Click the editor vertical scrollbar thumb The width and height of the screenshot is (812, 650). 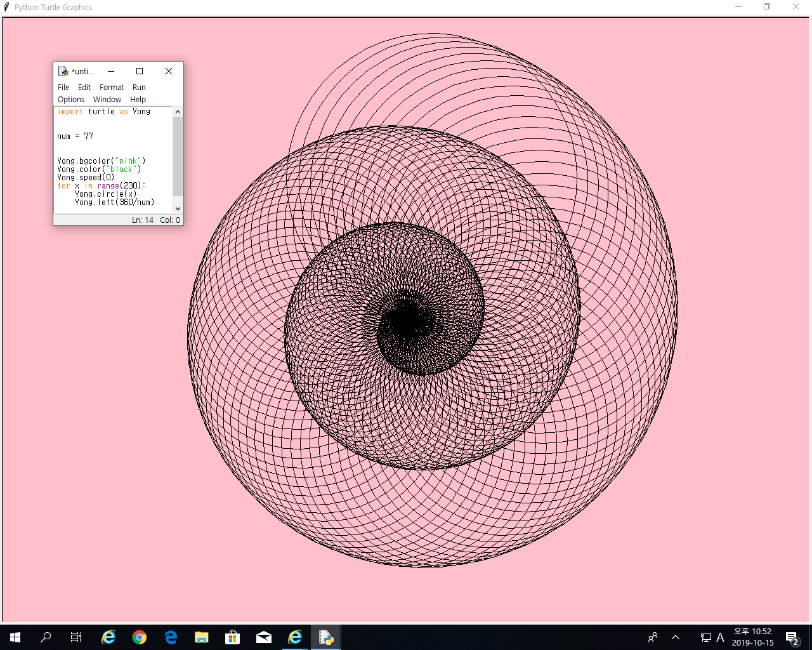click(178, 156)
